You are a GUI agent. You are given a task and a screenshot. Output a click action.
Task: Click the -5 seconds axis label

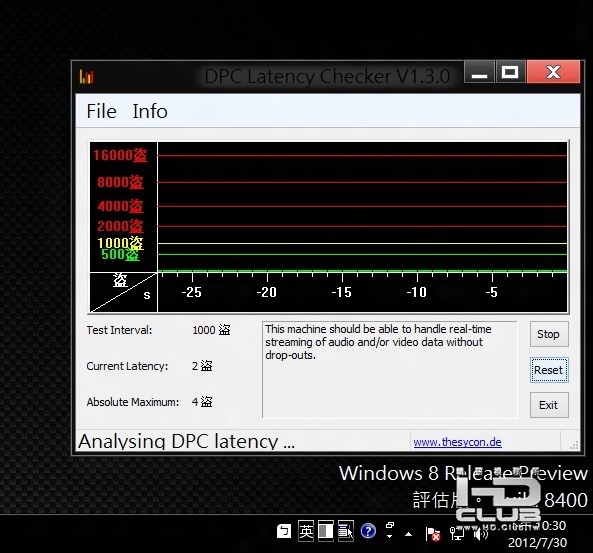point(492,292)
